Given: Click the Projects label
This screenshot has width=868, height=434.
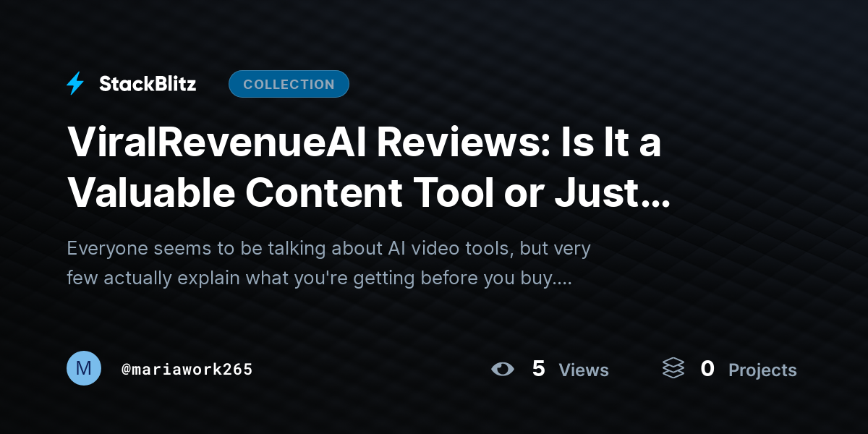Looking at the screenshot, I should (762, 370).
